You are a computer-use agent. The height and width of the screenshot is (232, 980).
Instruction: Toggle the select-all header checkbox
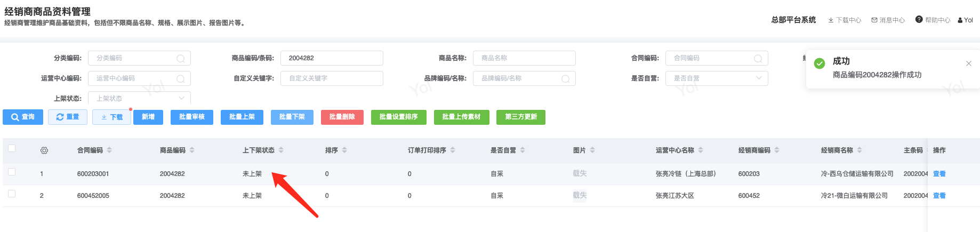click(12, 149)
